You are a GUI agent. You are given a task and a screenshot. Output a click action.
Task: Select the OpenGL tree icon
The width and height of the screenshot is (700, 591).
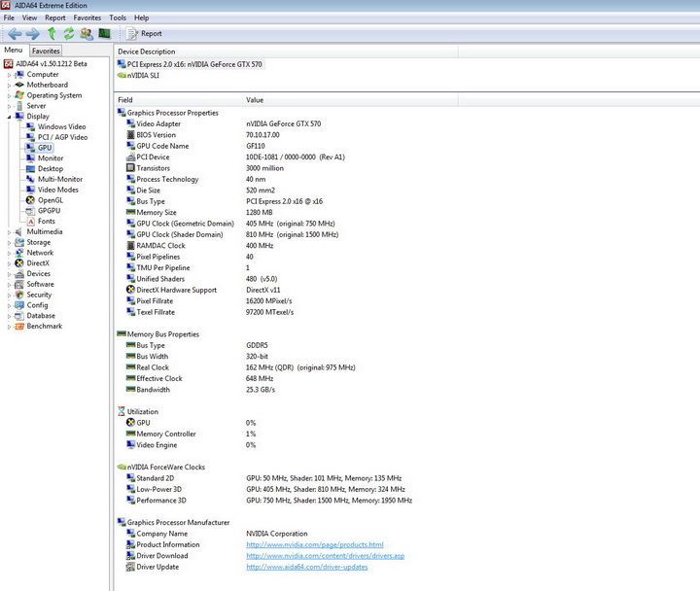(x=30, y=200)
